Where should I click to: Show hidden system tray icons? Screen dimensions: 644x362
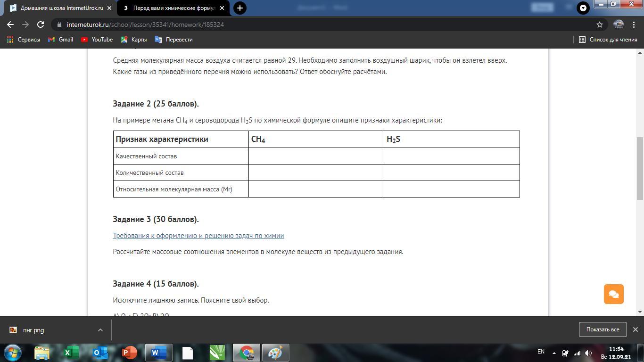coord(553,353)
